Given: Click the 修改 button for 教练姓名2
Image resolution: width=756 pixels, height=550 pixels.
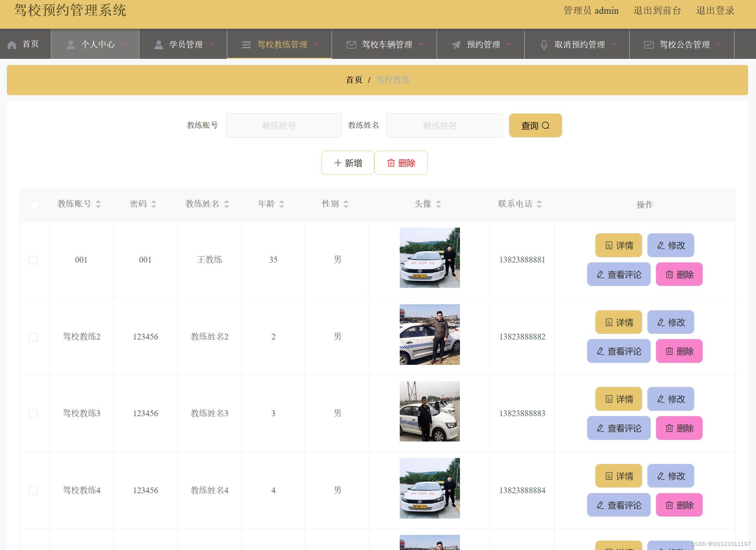Looking at the screenshot, I should (x=671, y=322).
